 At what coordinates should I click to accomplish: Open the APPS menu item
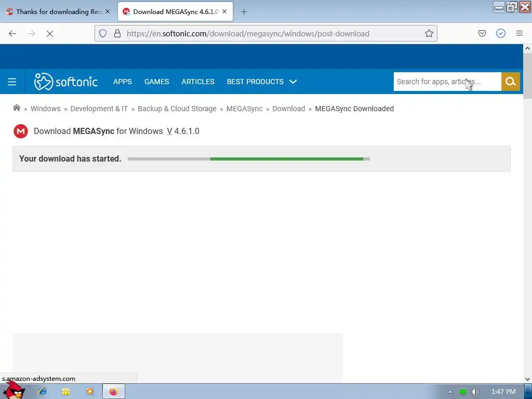tap(123, 82)
